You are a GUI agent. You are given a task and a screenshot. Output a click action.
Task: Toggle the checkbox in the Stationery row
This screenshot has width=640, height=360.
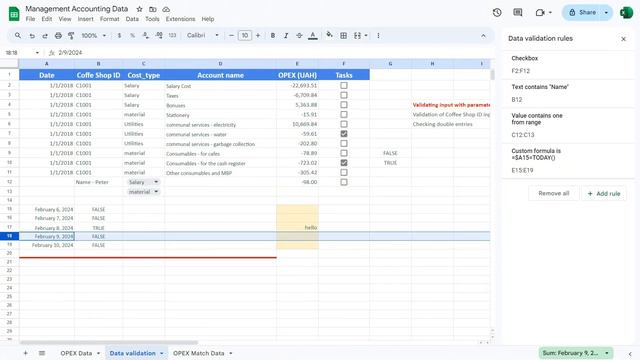coord(344,114)
